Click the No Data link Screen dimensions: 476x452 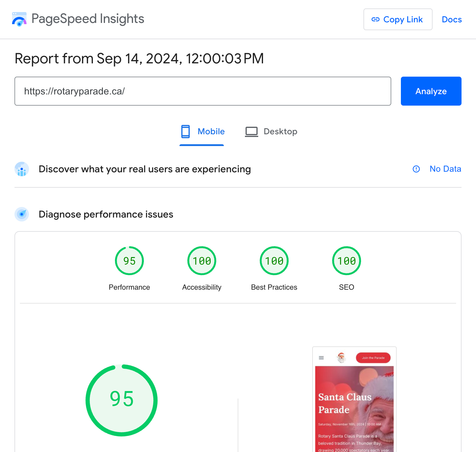(445, 169)
